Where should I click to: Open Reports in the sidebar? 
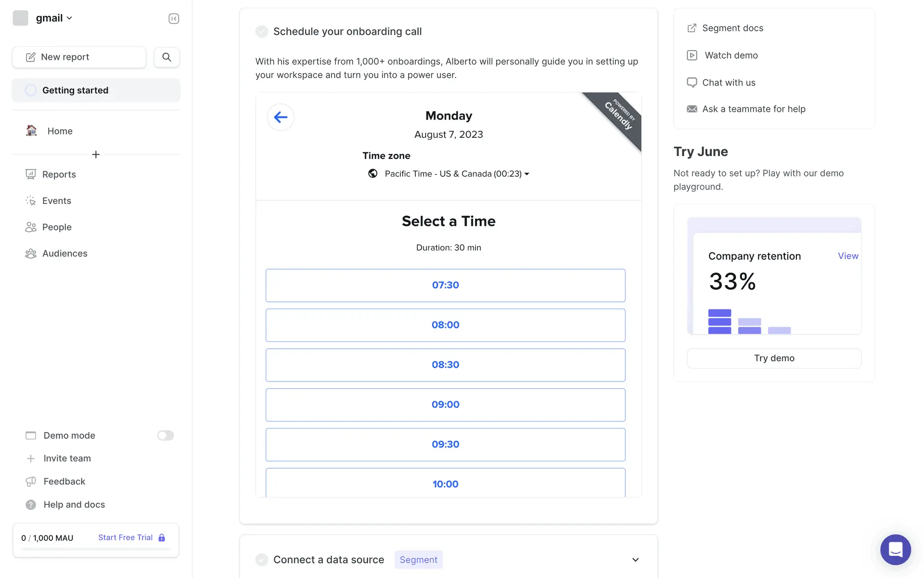click(x=59, y=174)
